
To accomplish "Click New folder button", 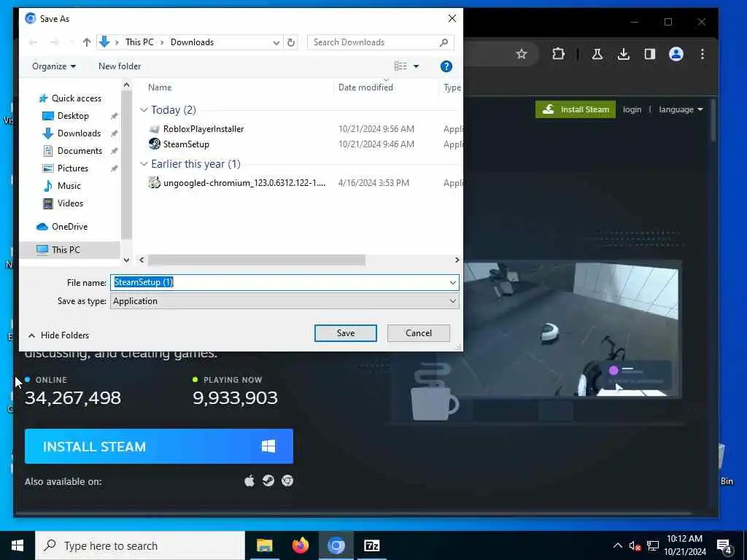I will [x=120, y=66].
